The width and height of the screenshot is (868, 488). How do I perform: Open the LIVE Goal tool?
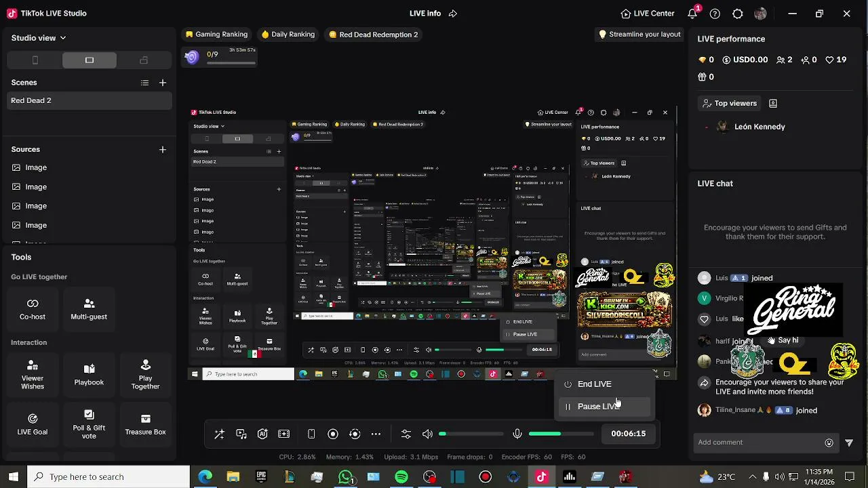point(33,424)
